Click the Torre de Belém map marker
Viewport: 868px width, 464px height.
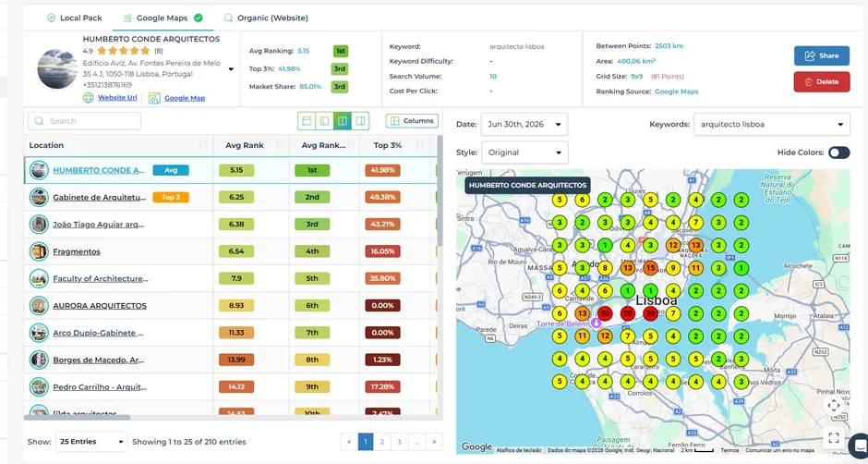(596, 323)
